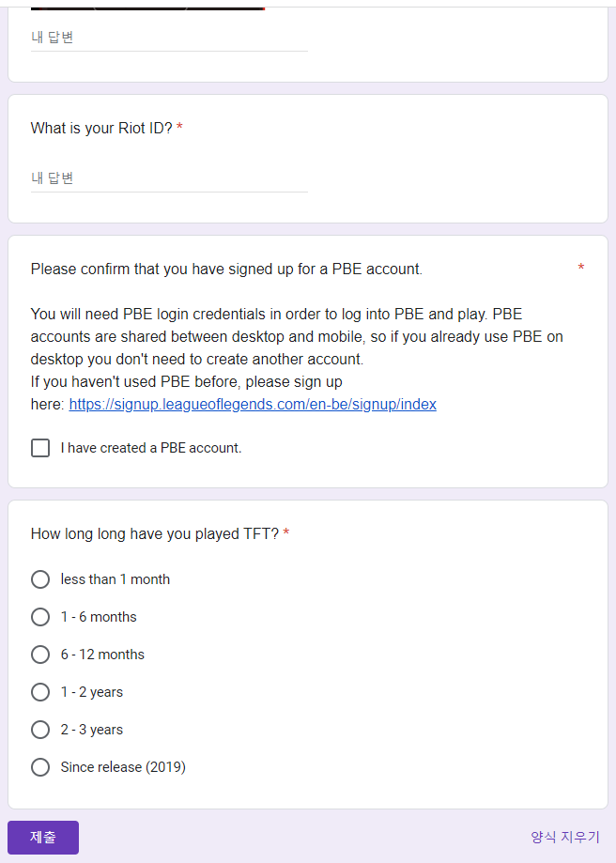Click the 'How long long have you played TFT?' heading
This screenshot has height=863, width=616.
(x=155, y=533)
